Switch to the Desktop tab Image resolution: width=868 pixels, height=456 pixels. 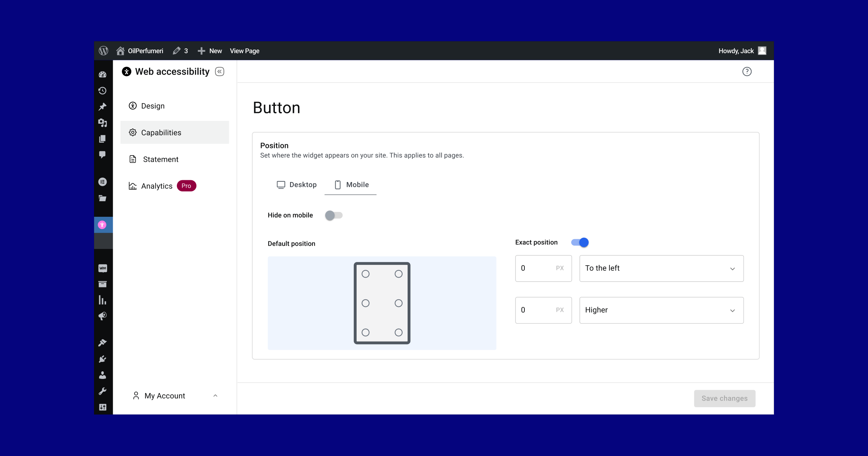pyautogui.click(x=297, y=185)
